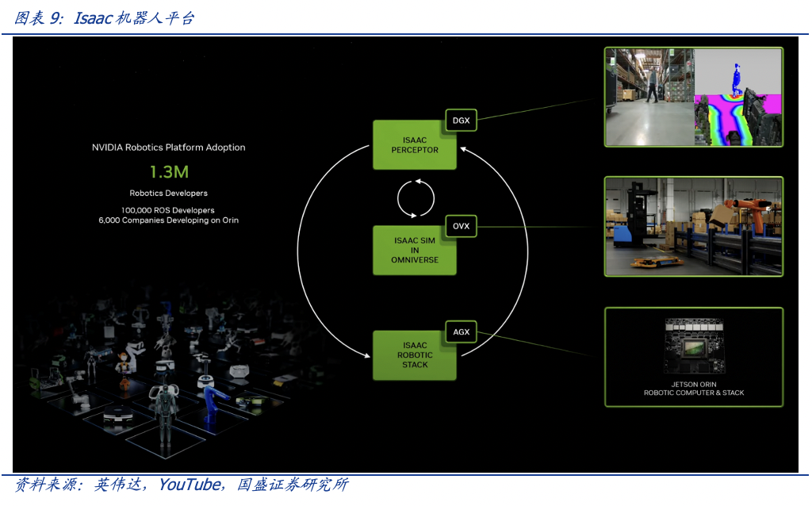Open the forklift and robot arm warehouse thumbnail

pos(694,226)
